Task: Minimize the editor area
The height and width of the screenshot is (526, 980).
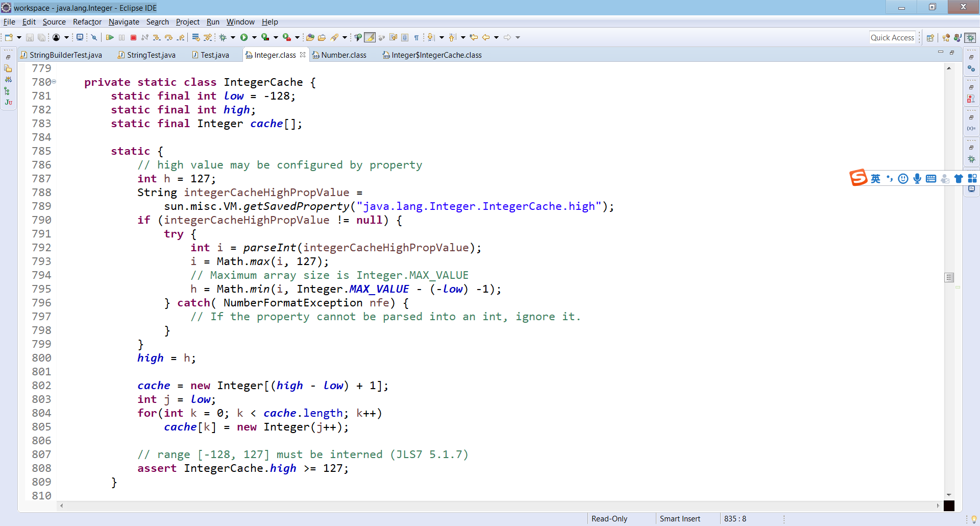Action: click(x=941, y=53)
